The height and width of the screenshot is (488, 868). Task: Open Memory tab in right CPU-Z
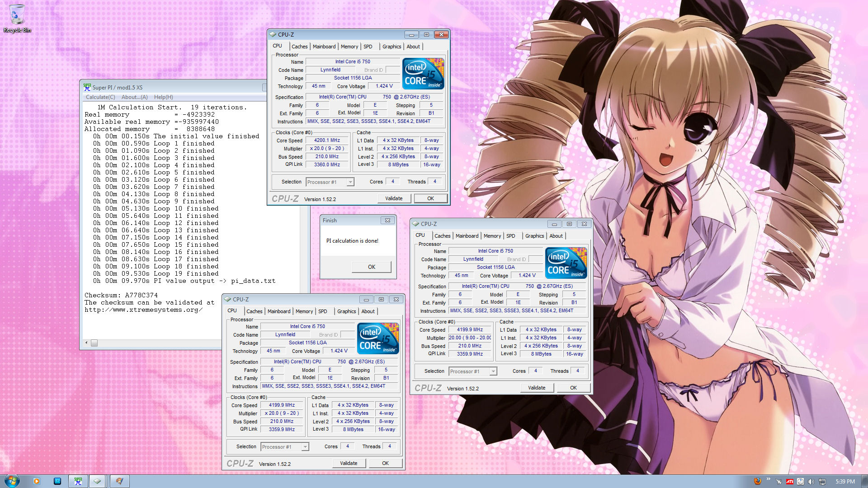[x=492, y=236]
